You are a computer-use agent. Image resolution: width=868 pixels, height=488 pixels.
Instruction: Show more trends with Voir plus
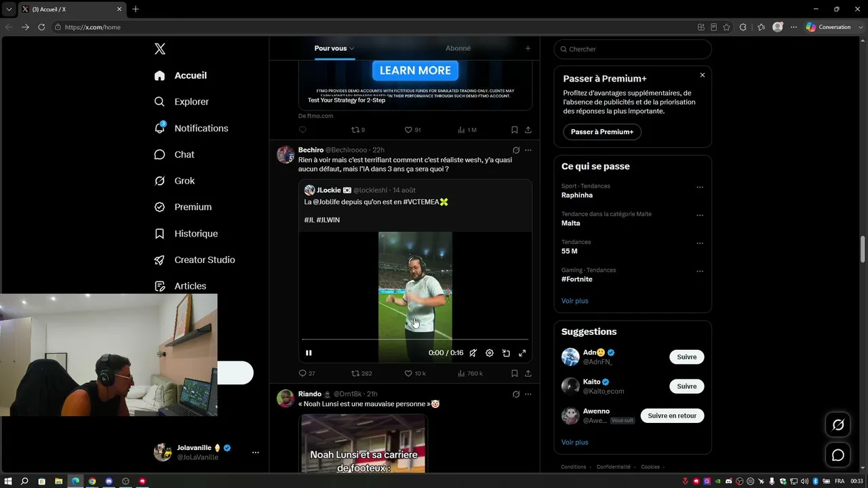(x=575, y=301)
